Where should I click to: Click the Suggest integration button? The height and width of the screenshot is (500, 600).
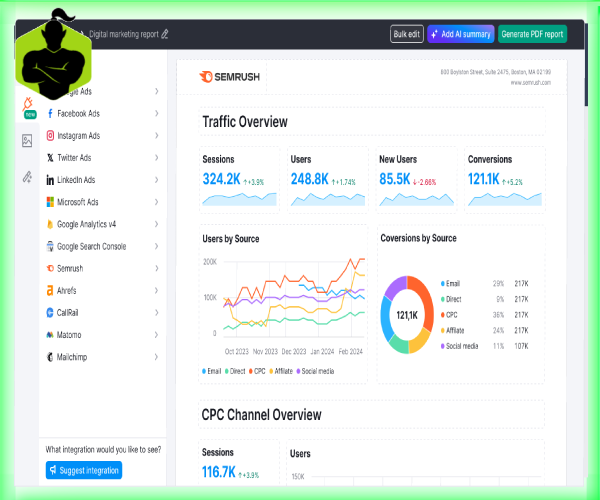tap(84, 470)
